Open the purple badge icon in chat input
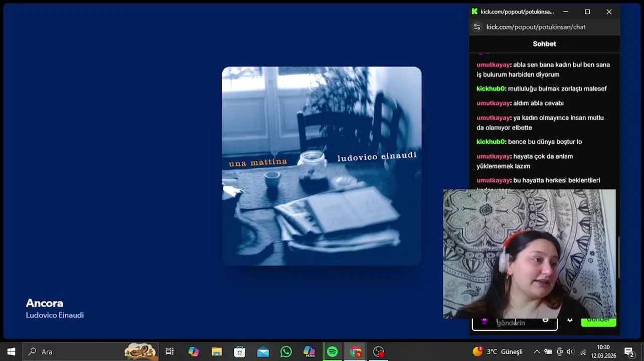The width and height of the screenshot is (644, 361). pos(485,321)
